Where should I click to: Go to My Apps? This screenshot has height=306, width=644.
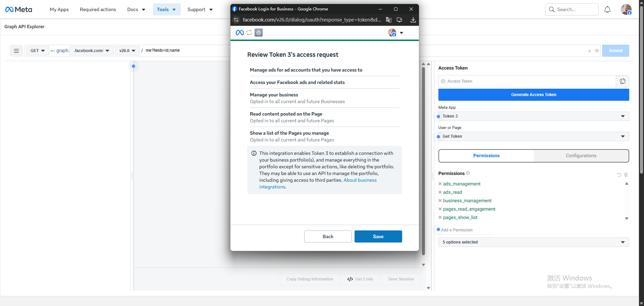pos(59,9)
